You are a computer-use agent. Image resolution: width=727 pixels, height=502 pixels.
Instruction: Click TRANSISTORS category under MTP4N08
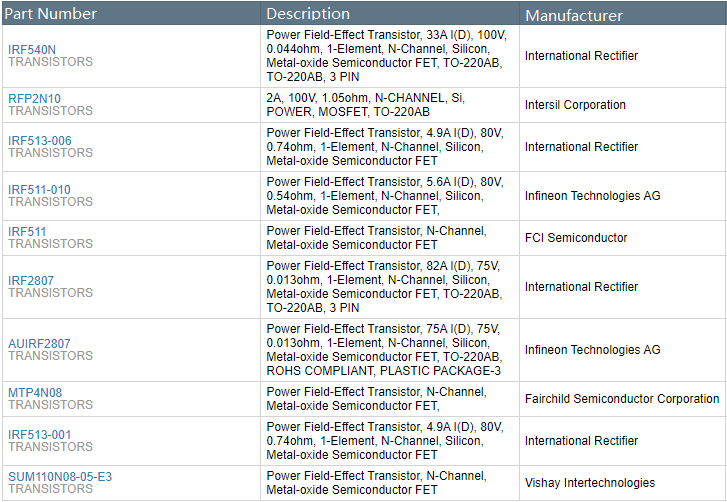[50, 405]
